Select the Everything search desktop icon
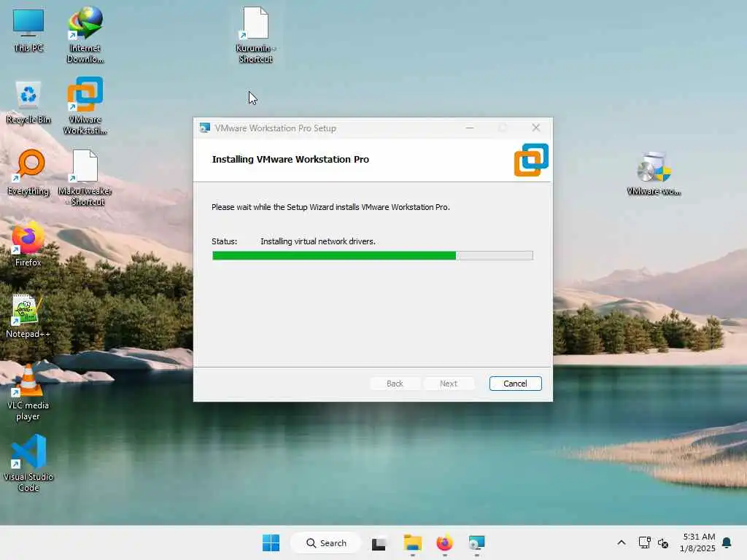747x560 pixels. (28, 174)
